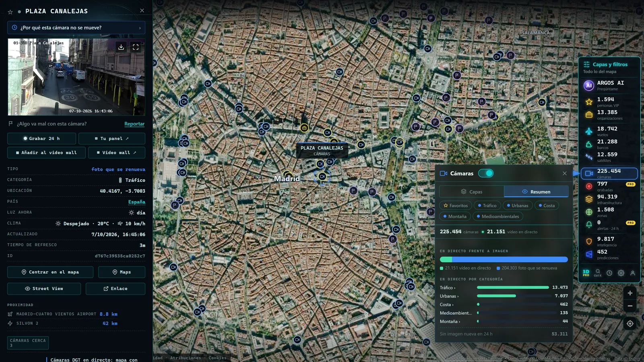Switch to the Capas tab
This screenshot has height=362, width=644.
472,192
